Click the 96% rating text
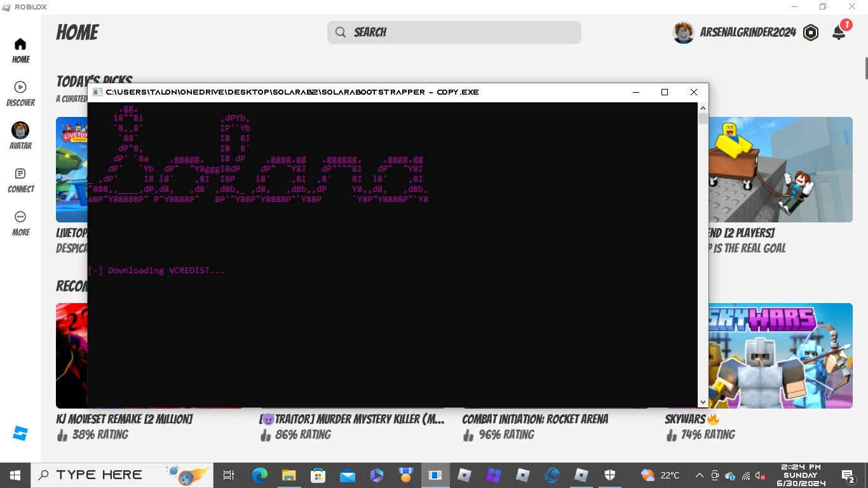The width and height of the screenshot is (868, 488). click(x=506, y=435)
